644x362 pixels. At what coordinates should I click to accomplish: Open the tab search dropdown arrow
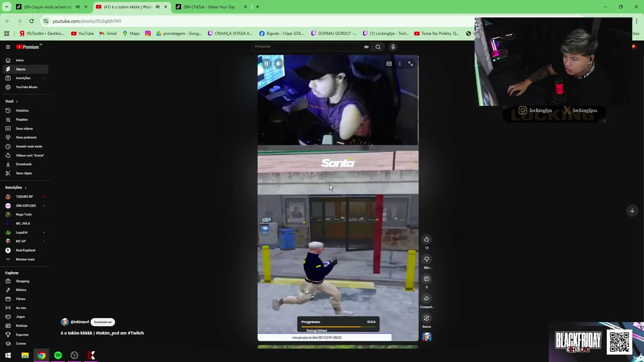[x=7, y=7]
